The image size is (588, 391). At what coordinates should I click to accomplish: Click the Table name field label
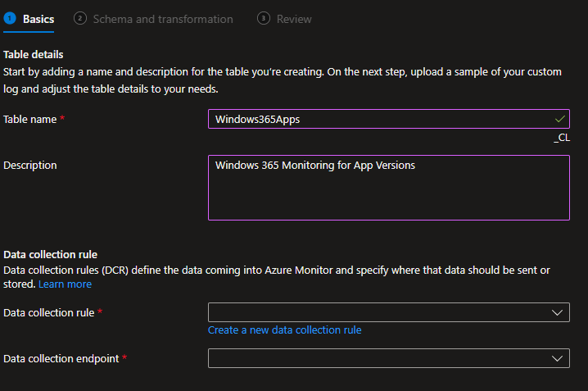tap(30, 120)
